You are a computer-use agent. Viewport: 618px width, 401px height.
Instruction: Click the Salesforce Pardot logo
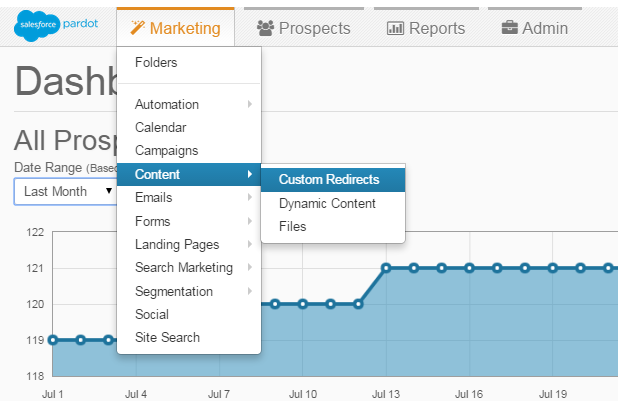click(56, 25)
